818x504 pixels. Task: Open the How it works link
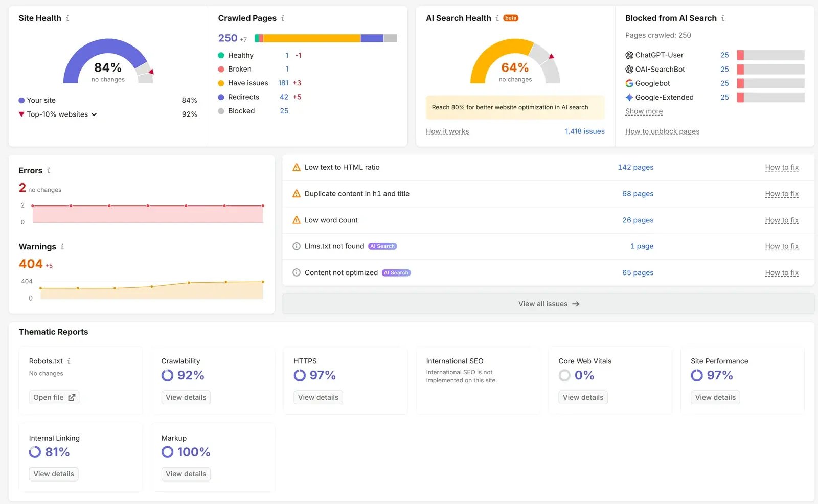click(447, 131)
